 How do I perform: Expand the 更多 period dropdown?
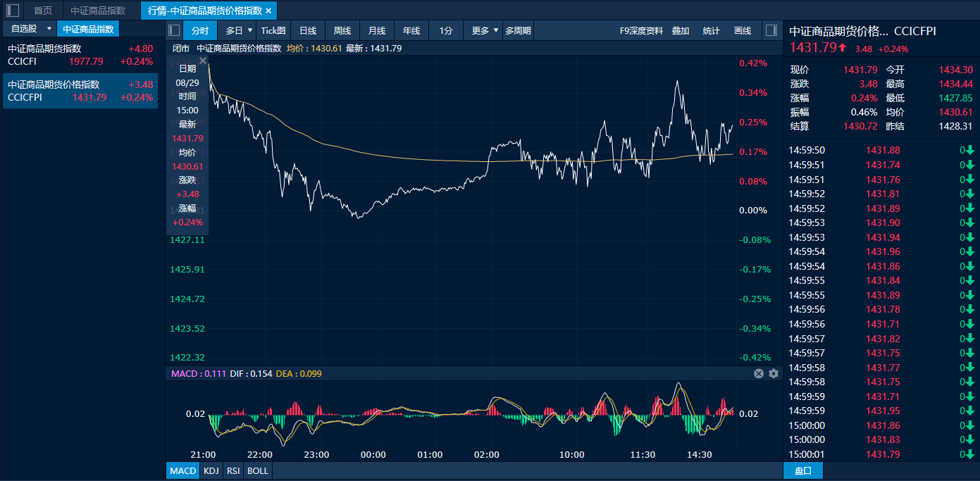pos(496,30)
